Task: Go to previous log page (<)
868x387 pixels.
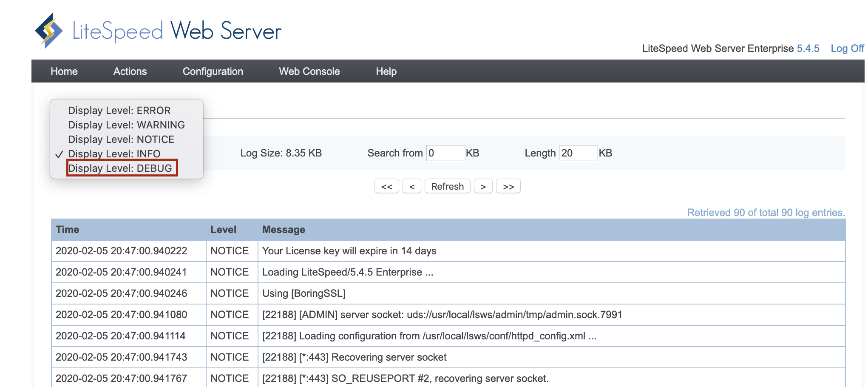Action: click(x=412, y=186)
